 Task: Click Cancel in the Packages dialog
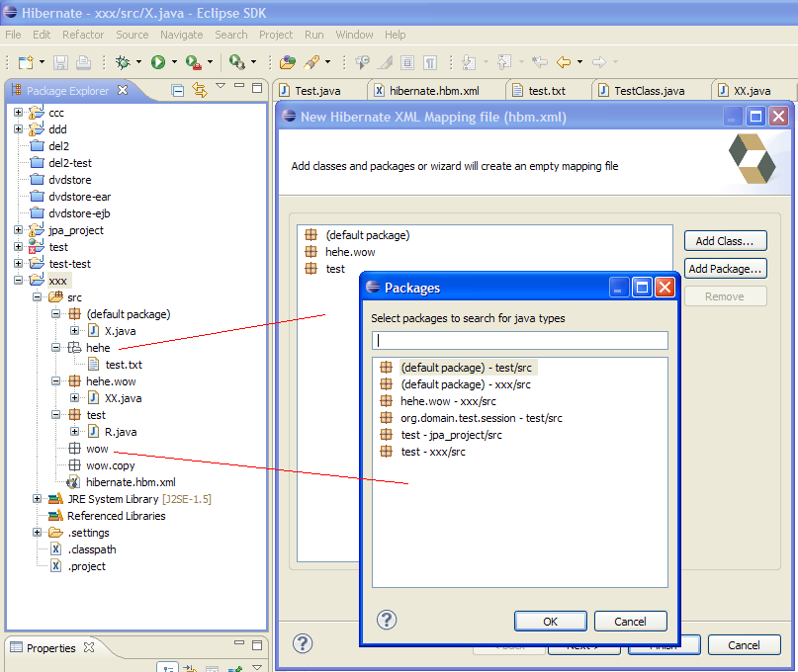[630, 622]
